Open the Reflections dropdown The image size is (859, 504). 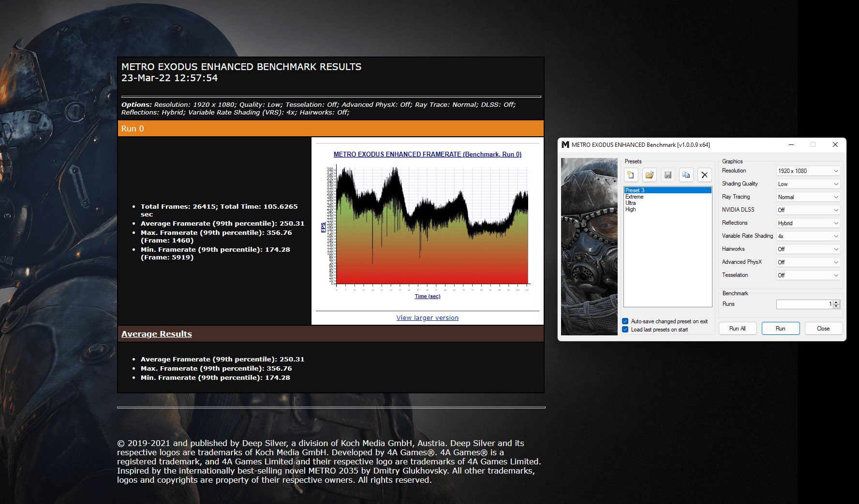808,223
